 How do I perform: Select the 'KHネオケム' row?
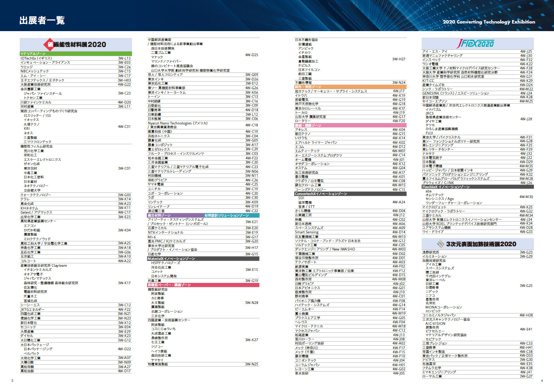point(76,208)
